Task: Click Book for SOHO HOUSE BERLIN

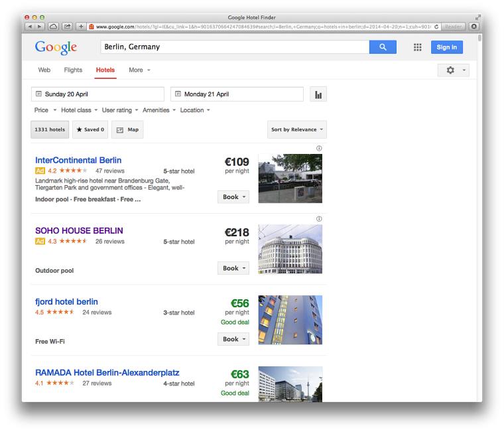Action: [233, 268]
